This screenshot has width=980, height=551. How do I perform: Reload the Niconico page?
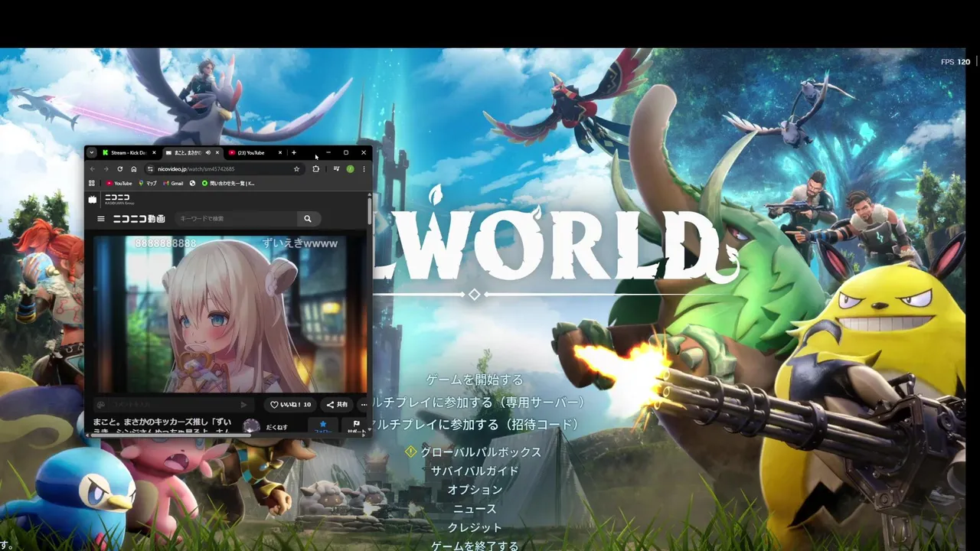coord(120,169)
